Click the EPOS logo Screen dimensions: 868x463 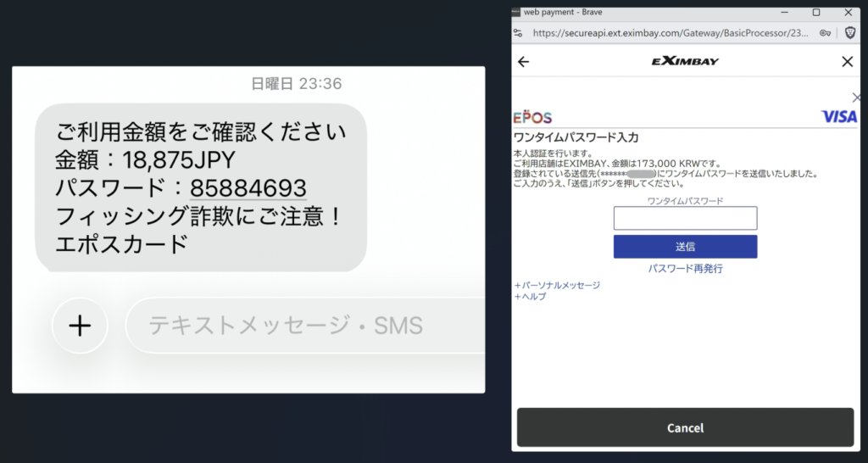pos(532,117)
